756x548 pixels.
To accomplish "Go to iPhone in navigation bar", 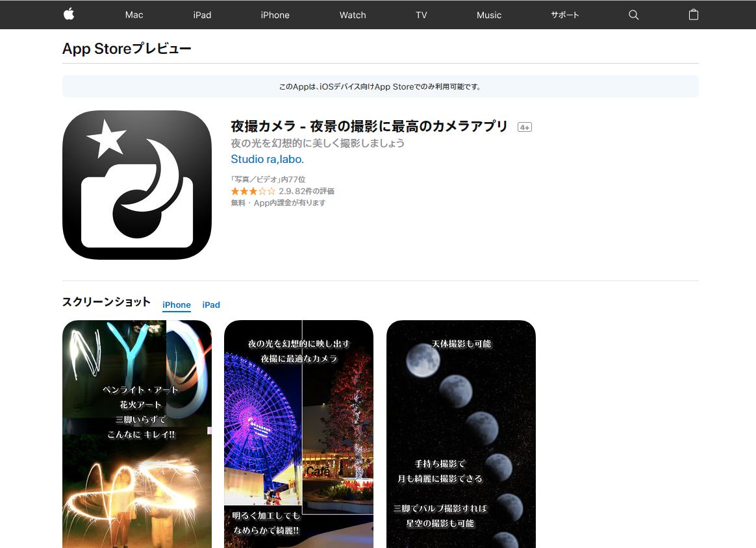I will pos(275,15).
